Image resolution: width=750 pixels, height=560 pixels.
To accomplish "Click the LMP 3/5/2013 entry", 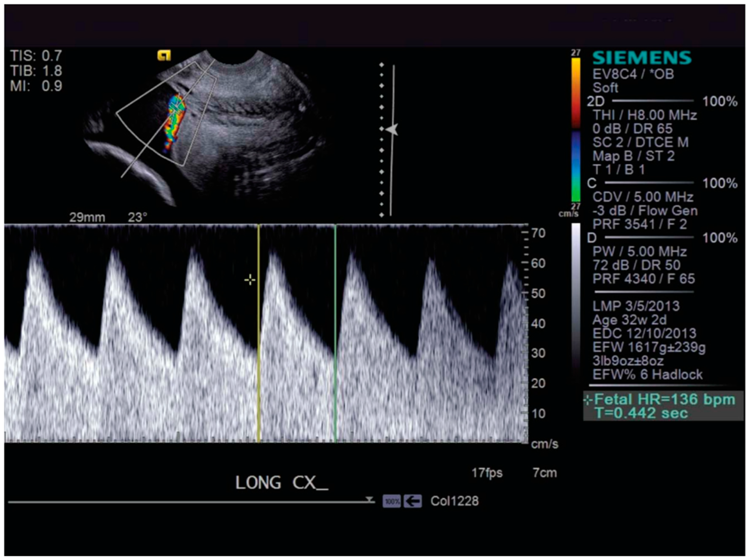I will 636,306.
